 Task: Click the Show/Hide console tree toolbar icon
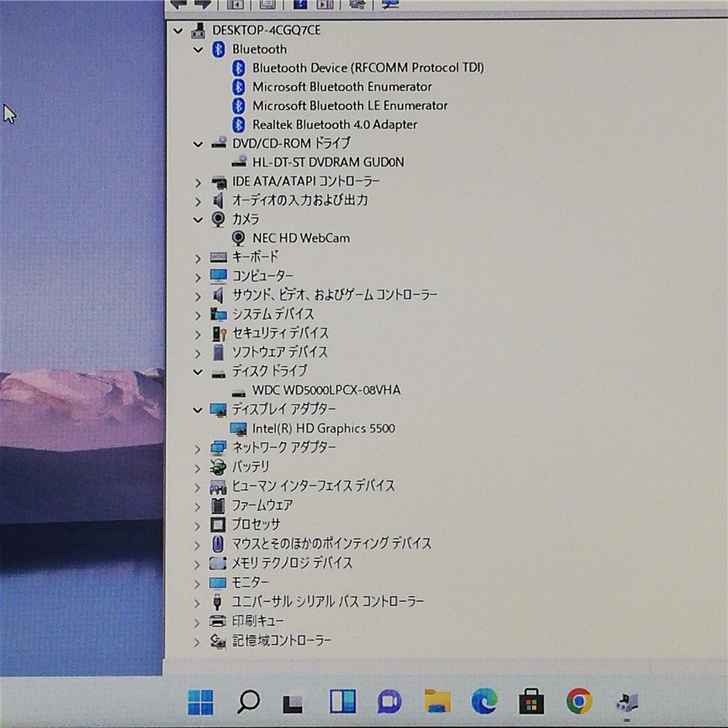pos(234,5)
